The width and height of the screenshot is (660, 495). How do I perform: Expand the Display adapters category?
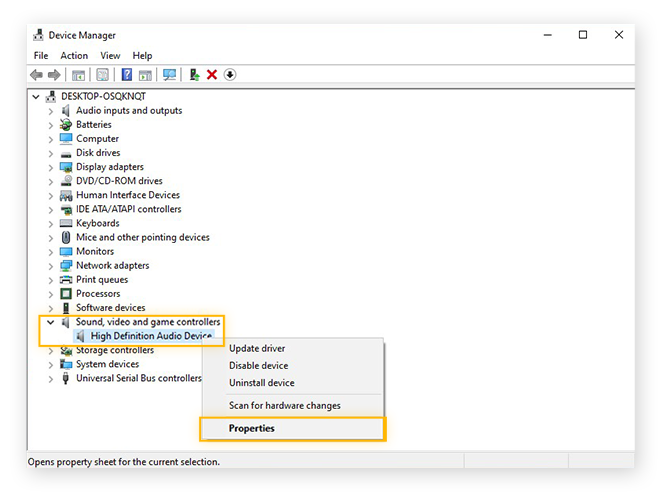click(x=51, y=167)
